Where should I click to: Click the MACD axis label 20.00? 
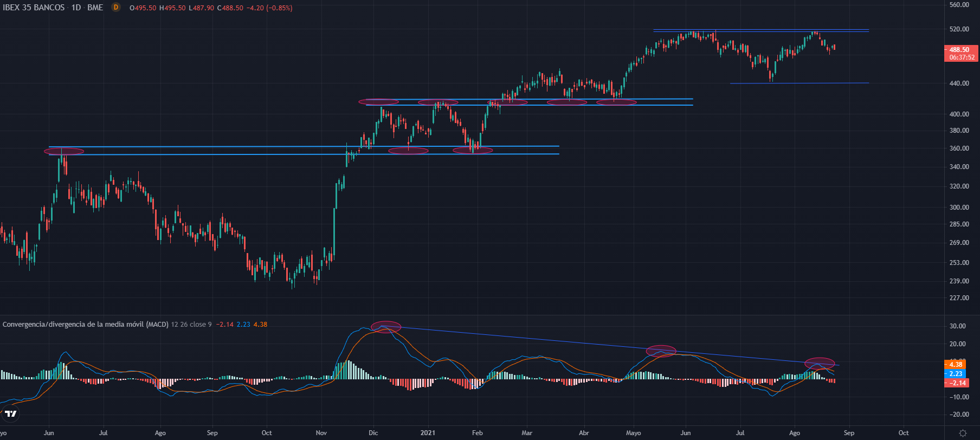tap(958, 344)
